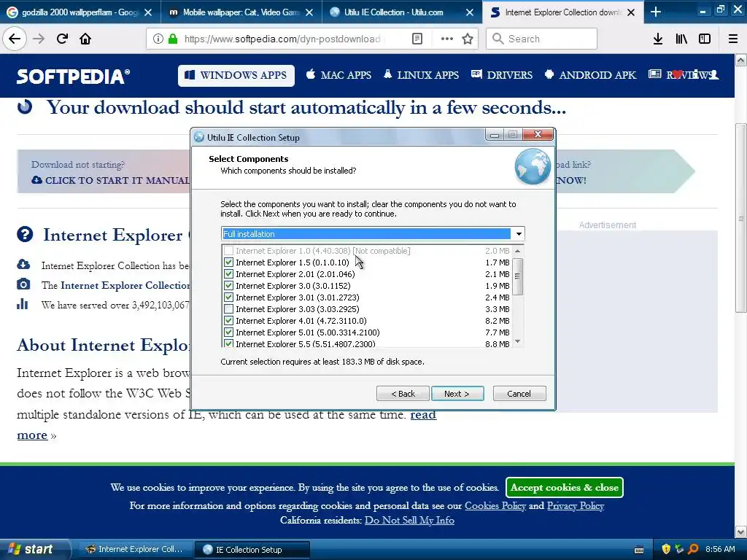Show site information icon in address bar
Image resolution: width=747 pixels, height=560 pixels.
158,39
